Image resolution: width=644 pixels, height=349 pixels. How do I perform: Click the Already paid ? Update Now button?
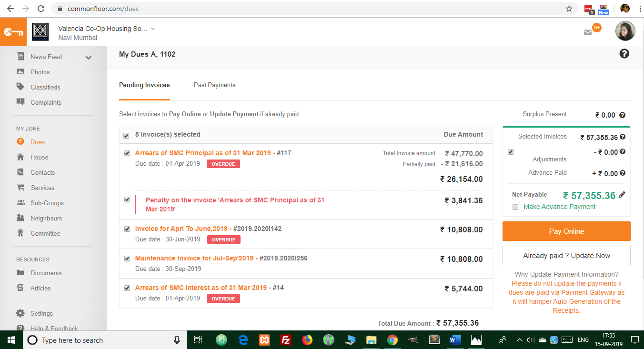[x=566, y=256]
